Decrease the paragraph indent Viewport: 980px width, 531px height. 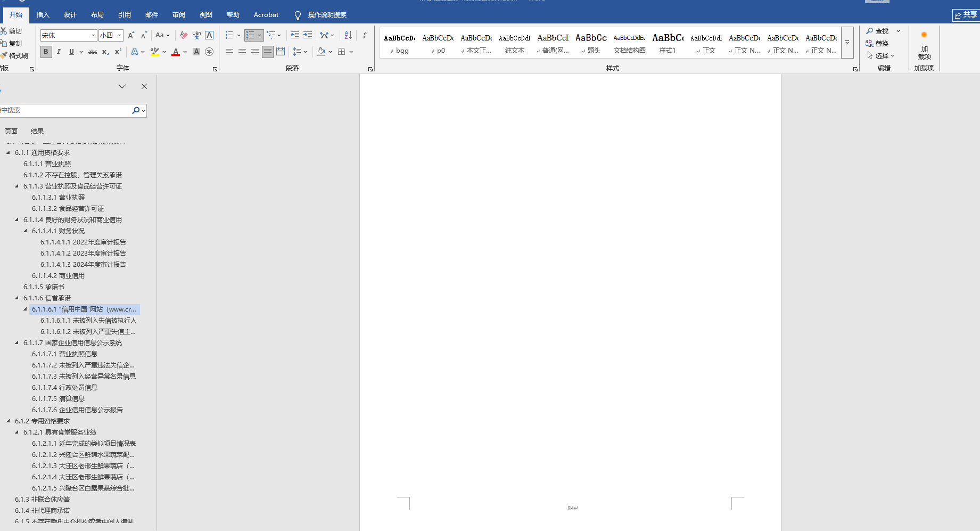(x=295, y=35)
